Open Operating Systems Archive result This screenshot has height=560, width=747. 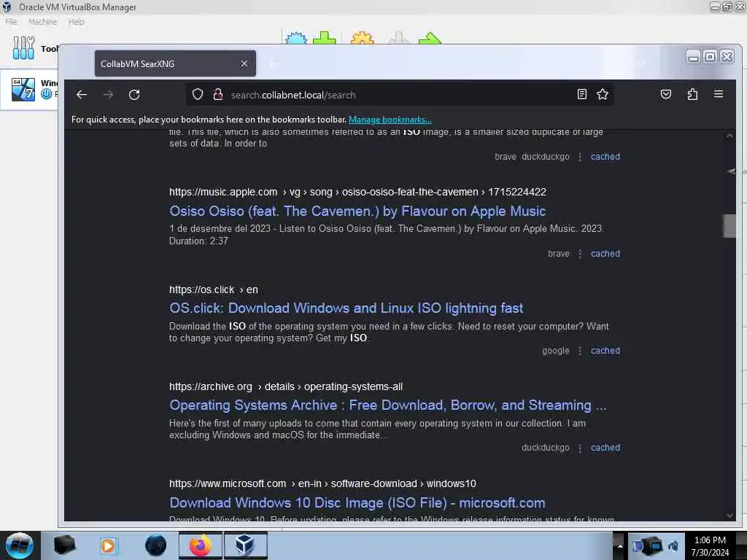388,405
